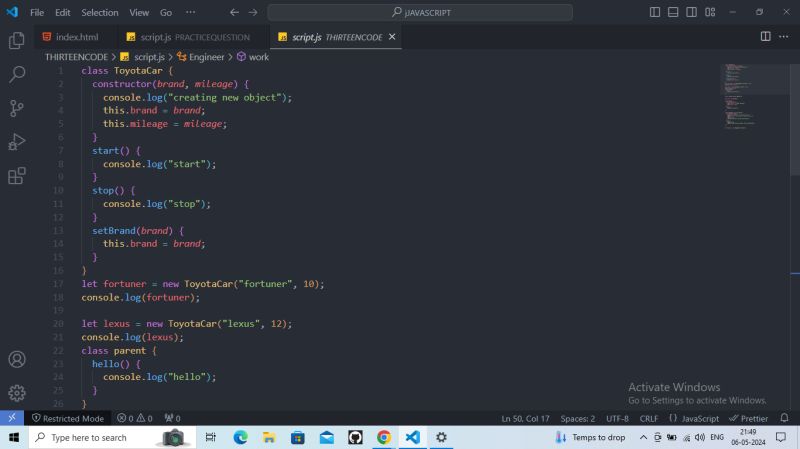This screenshot has height=449, width=800.
Task: Open the Windows Start menu
Action: coord(14,437)
